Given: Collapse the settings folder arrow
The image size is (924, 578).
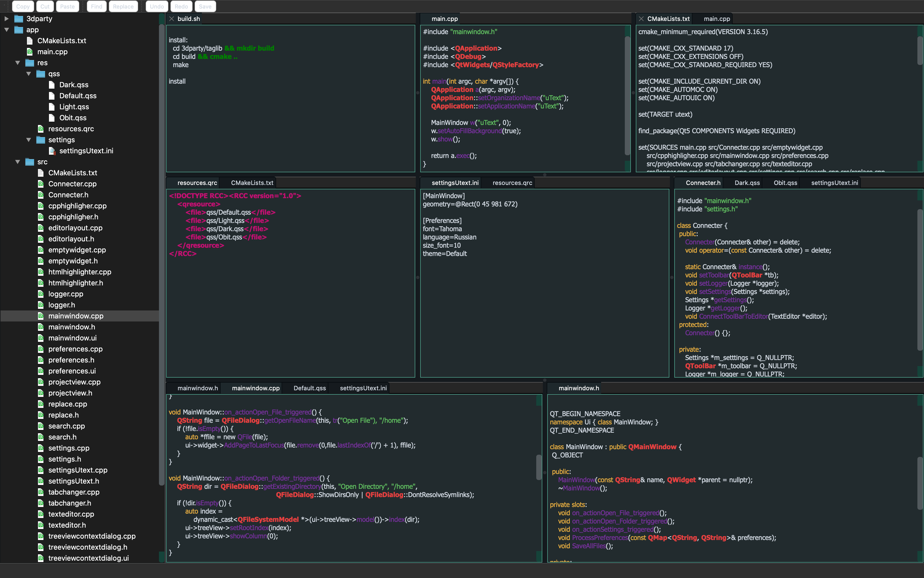Looking at the screenshot, I should tap(29, 140).
